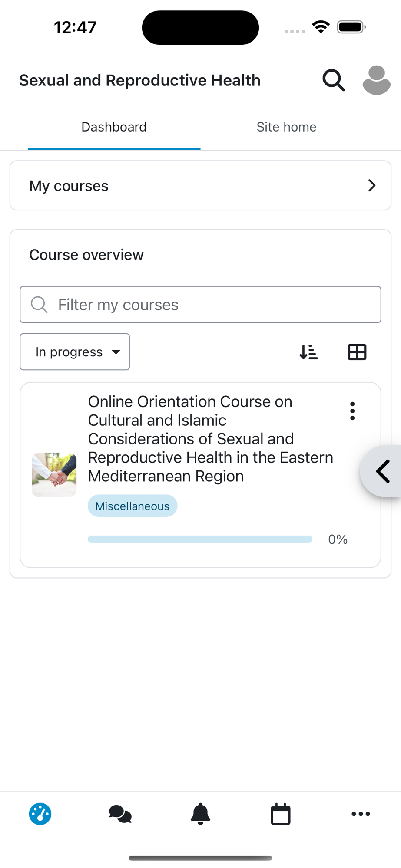The height and width of the screenshot is (868, 401).
Task: Switch course display layout via grid icon
Action: (357, 352)
